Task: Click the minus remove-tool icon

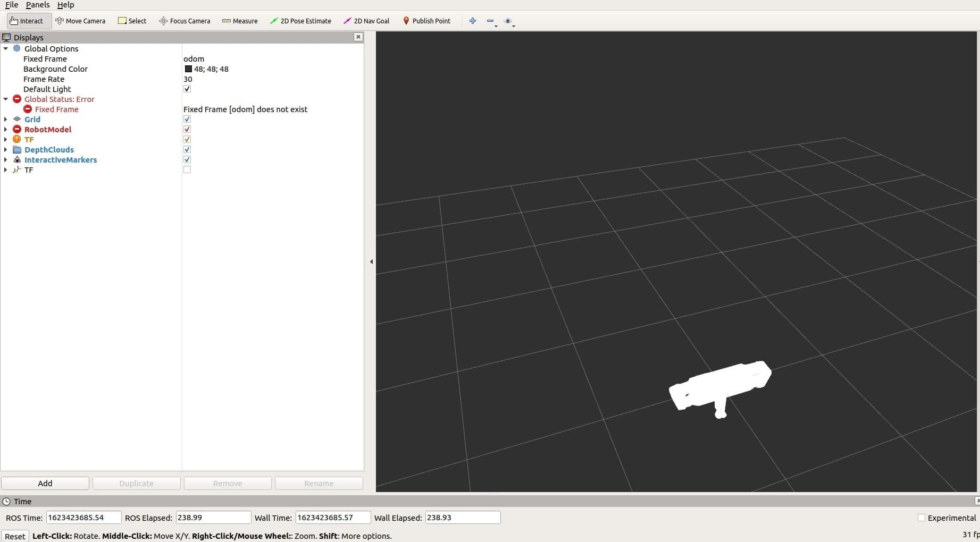Action: (x=491, y=21)
